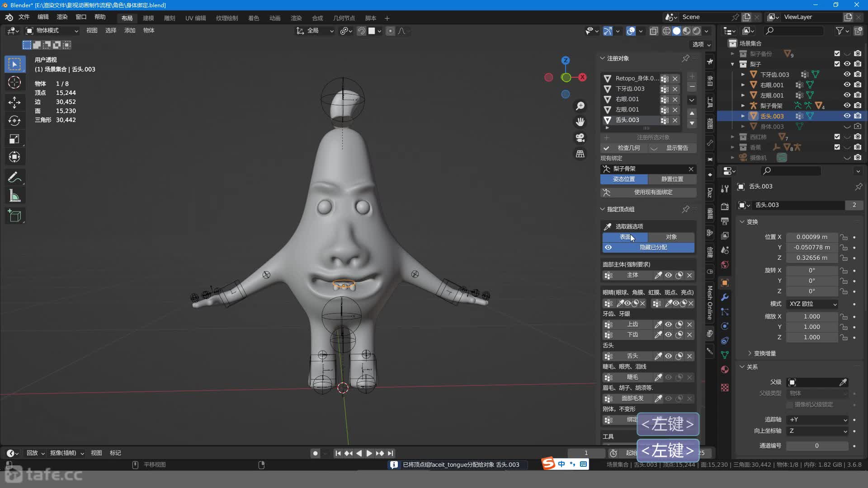The image size is (868, 488).
Task: Toggle 隐藏已分配 option
Action: click(648, 248)
